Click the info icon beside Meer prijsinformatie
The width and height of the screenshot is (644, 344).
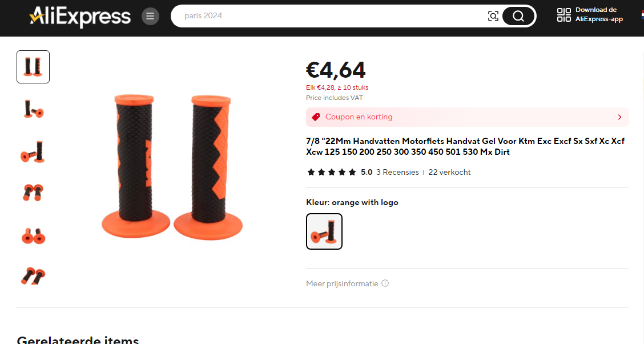click(385, 283)
